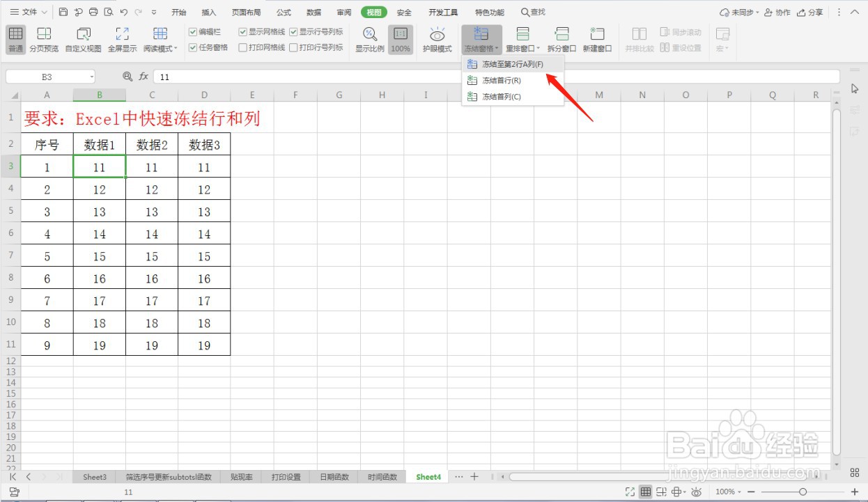The width and height of the screenshot is (868, 502).
Task: Toggle the 显示行号列标 show headings checkbox
Action: (293, 32)
